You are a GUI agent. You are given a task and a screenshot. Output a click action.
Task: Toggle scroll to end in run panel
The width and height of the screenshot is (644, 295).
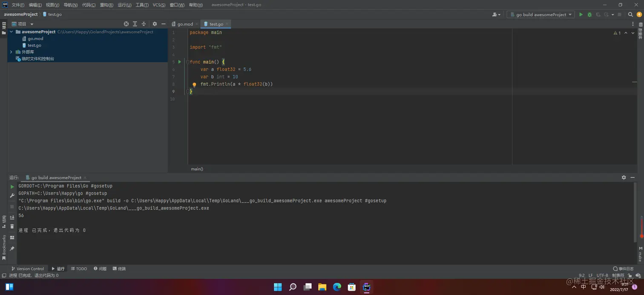[12, 217]
